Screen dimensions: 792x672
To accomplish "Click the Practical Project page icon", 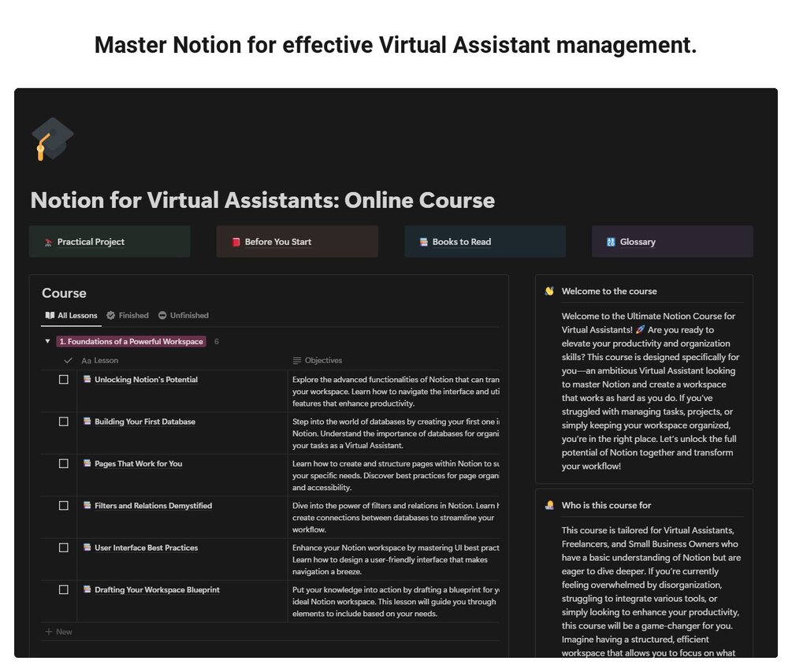I will [x=49, y=243].
